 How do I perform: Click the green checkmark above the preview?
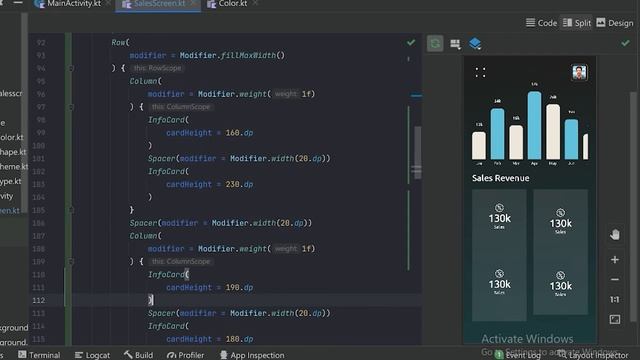(x=625, y=42)
